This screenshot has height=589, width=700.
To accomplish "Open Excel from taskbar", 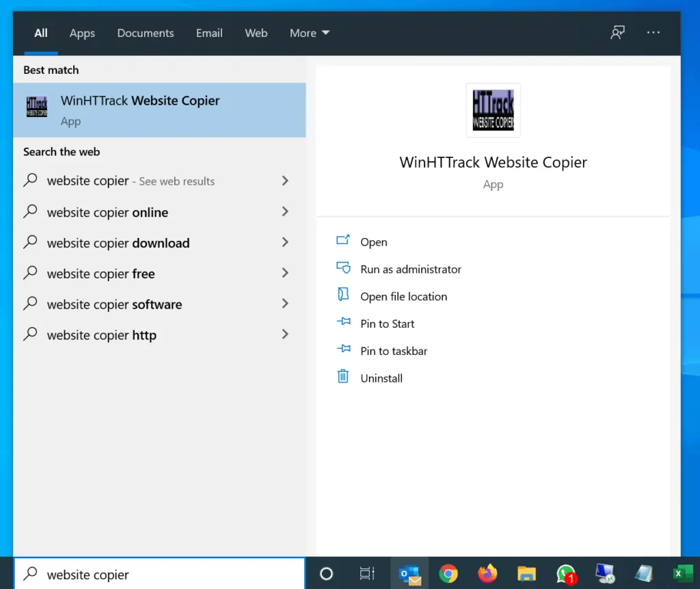I will click(683, 574).
